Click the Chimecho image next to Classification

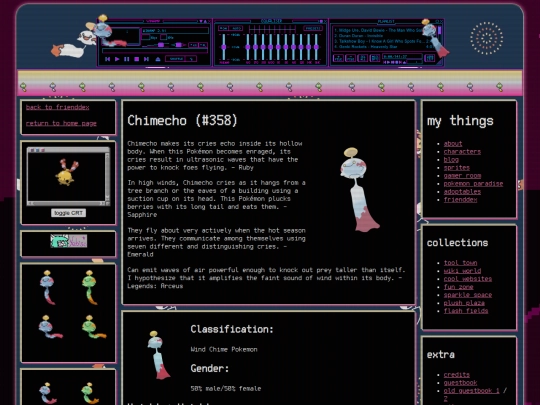click(x=158, y=355)
